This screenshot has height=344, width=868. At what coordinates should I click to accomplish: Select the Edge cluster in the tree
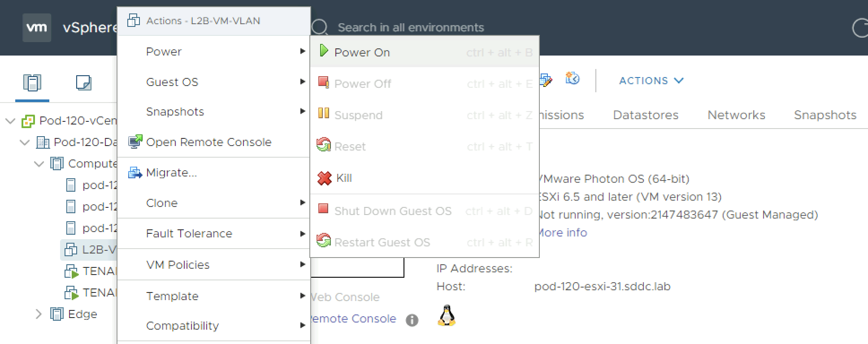click(82, 314)
